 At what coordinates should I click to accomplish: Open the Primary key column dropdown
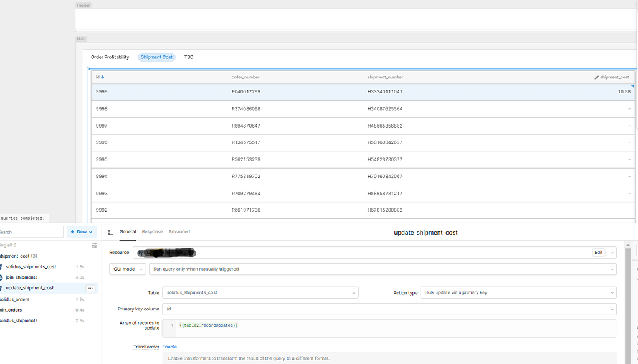389,309
